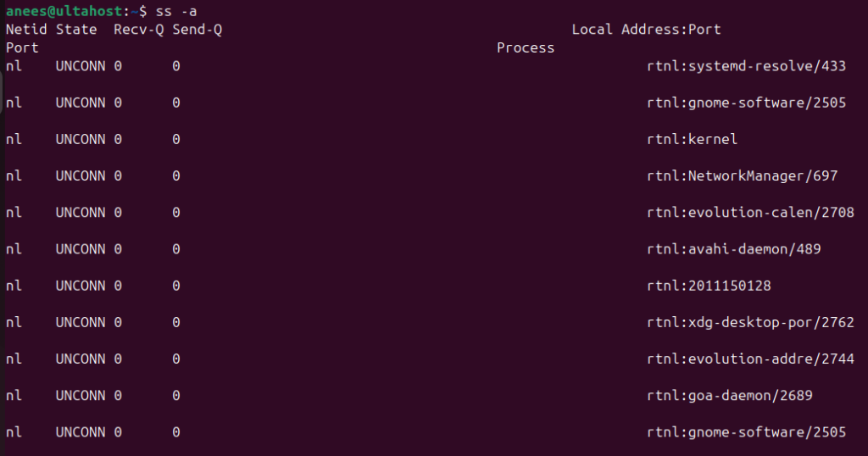Click the rtnl:goa-daemon/2689 entry

[x=730, y=396]
